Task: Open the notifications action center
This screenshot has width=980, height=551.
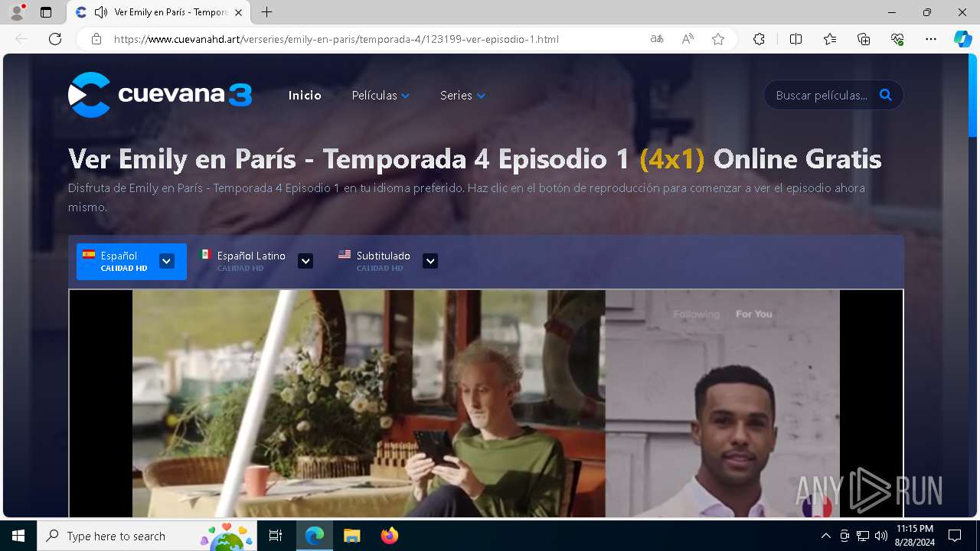Action: coord(955,536)
